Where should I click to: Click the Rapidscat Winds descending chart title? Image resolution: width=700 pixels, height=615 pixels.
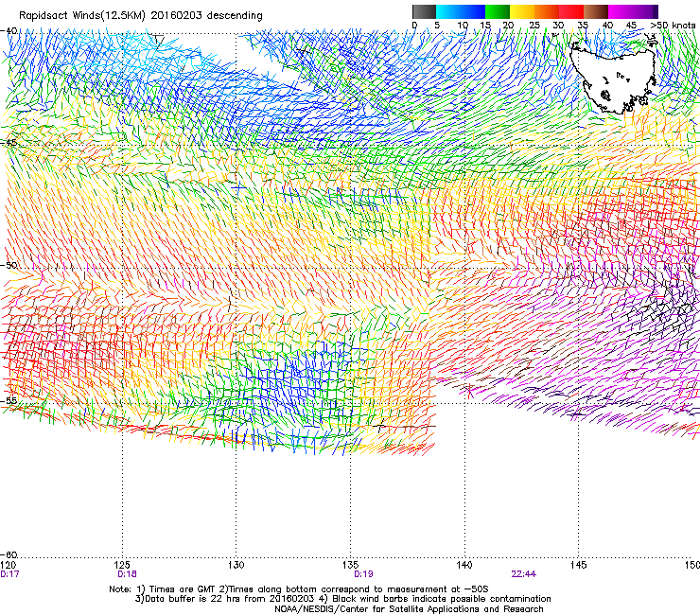141,15
